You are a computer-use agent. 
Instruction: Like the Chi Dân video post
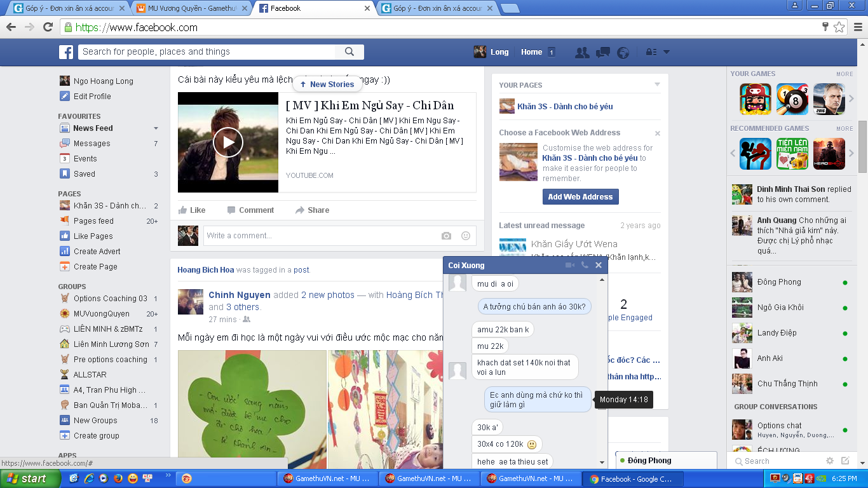[x=192, y=210]
